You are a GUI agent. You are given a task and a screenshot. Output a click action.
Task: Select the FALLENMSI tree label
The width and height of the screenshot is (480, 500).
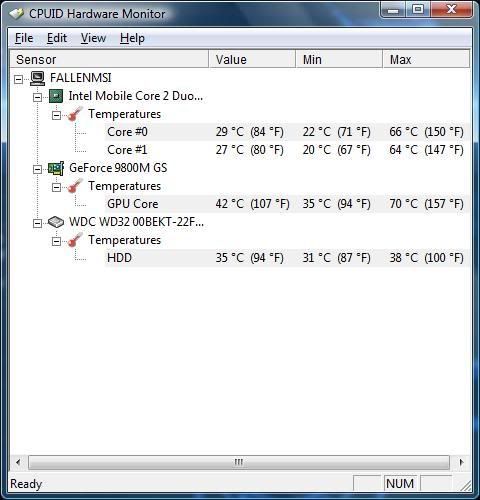coord(81,78)
